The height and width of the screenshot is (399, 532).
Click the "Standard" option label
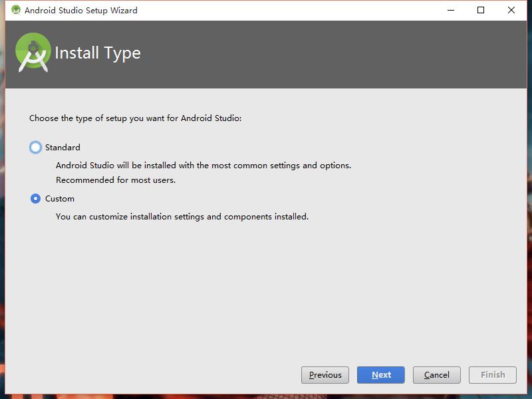click(63, 148)
